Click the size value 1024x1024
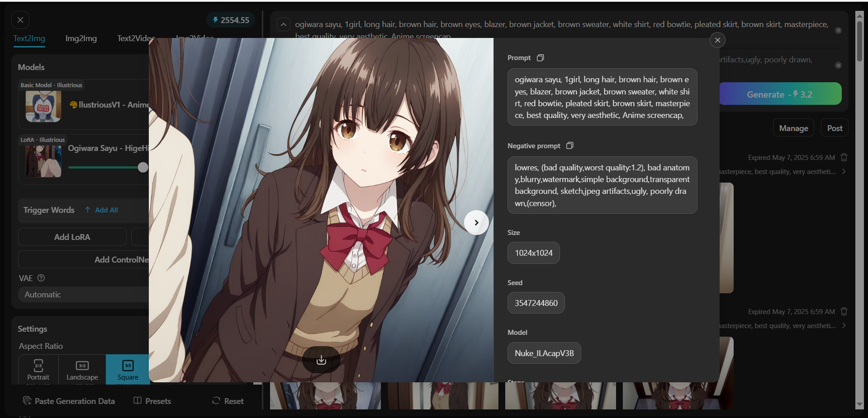 [534, 253]
